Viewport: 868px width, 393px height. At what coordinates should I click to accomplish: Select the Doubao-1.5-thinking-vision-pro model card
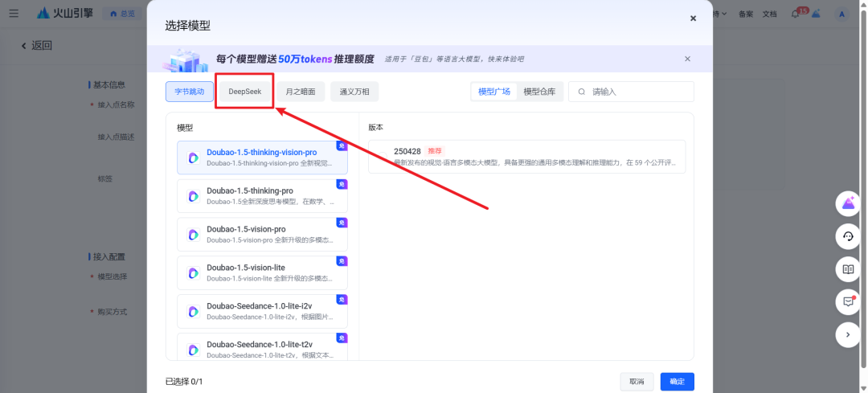coord(262,158)
